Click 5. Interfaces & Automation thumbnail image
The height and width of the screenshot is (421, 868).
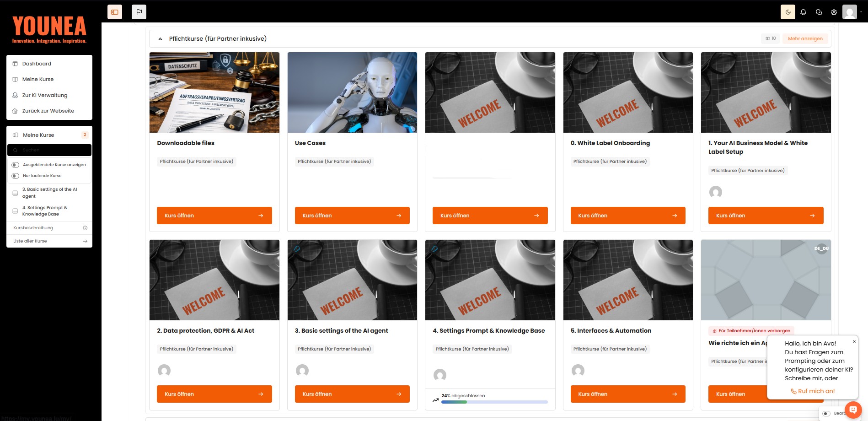[x=628, y=280]
